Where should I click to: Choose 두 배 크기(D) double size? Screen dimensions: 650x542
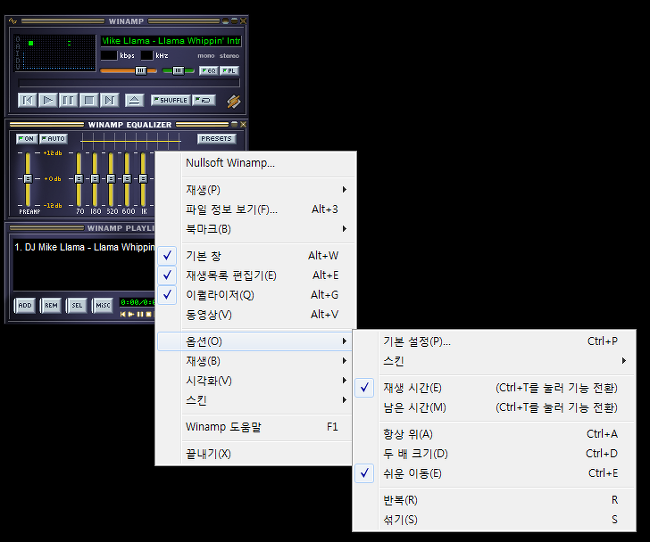click(x=495, y=453)
